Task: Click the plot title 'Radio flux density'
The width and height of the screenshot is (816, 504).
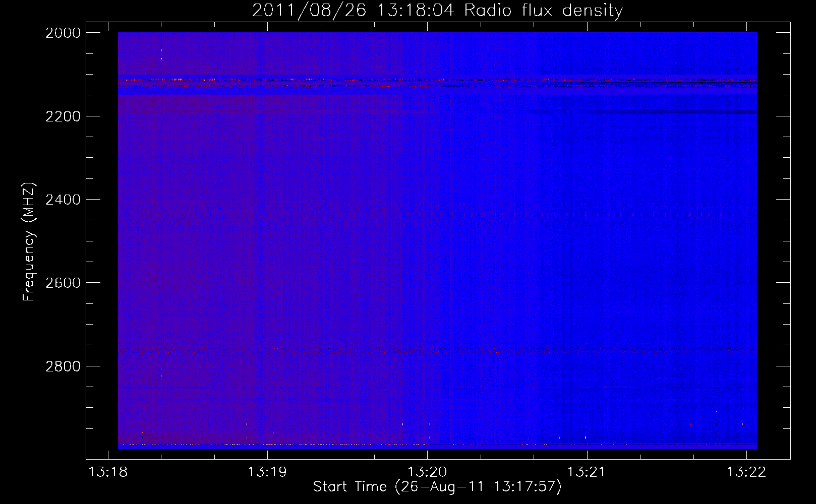Action: coord(544,11)
